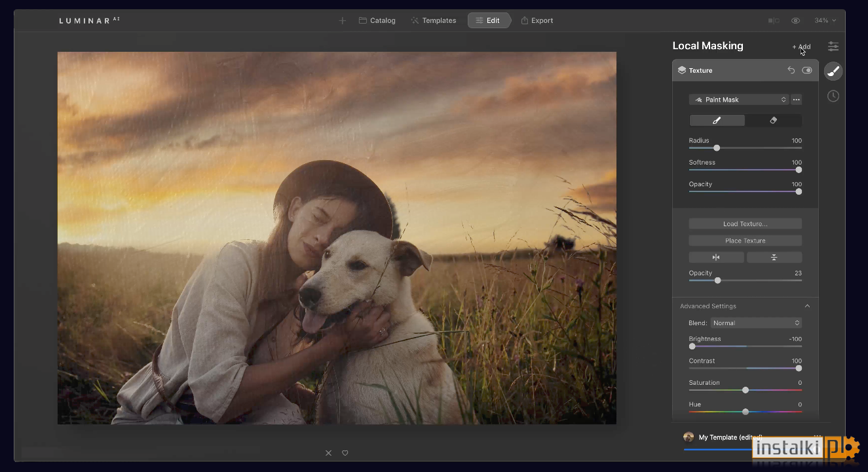Click the eye preview icon in top bar

(795, 20)
